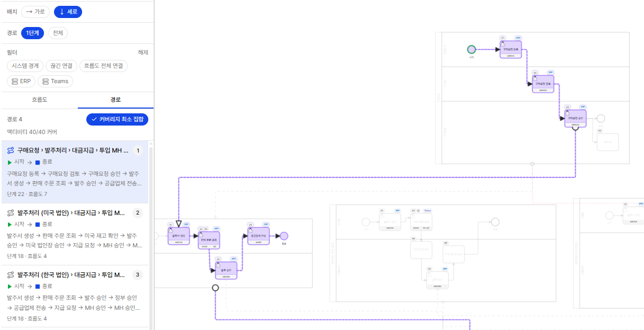The width and height of the screenshot is (644, 330).
Task: Click the route icon on path 1
Action: tap(11, 151)
